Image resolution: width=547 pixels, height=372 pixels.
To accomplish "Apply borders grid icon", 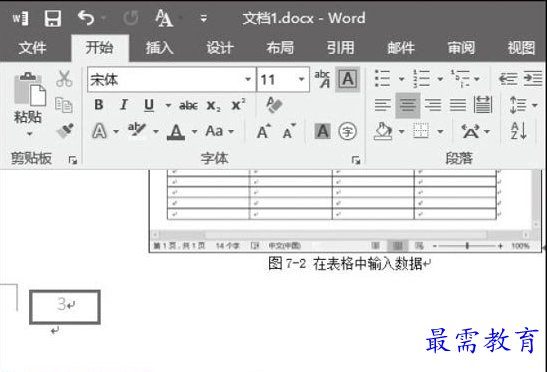I will [x=421, y=131].
